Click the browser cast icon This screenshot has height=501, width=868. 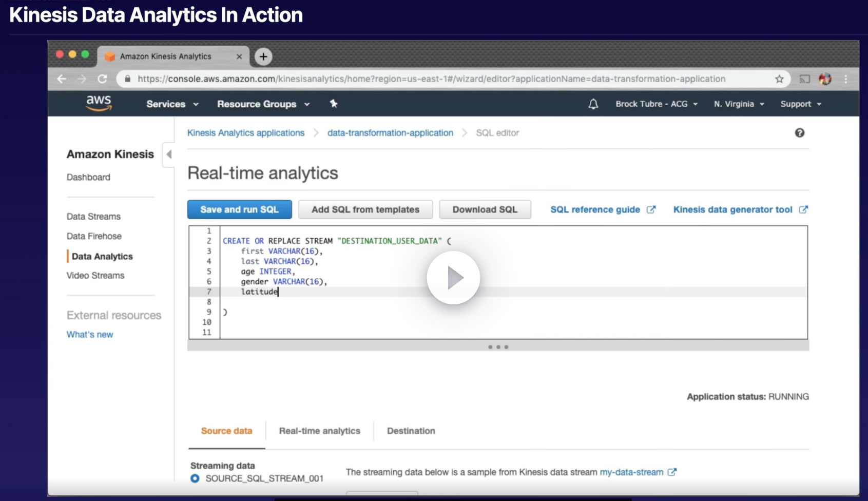pos(804,79)
